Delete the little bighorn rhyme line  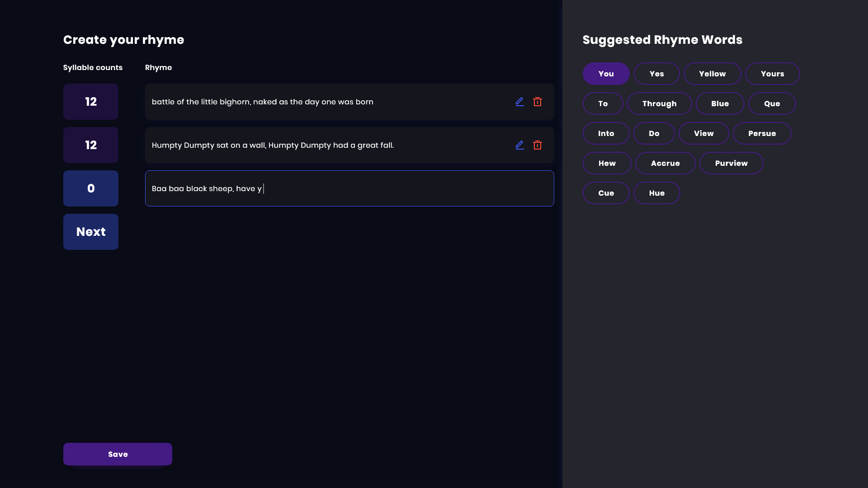tap(538, 102)
